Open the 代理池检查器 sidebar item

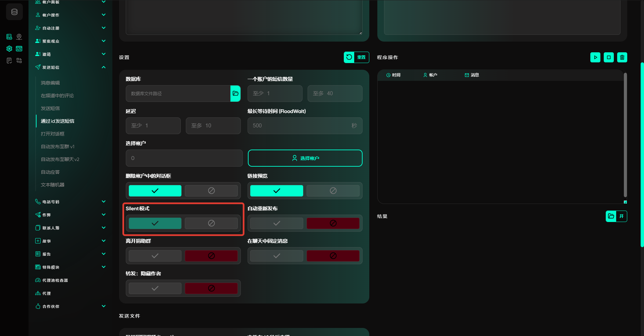click(55, 280)
